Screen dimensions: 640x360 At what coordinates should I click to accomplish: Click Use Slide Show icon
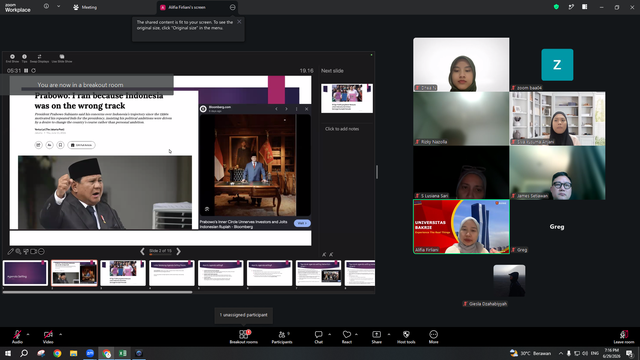pos(62,58)
